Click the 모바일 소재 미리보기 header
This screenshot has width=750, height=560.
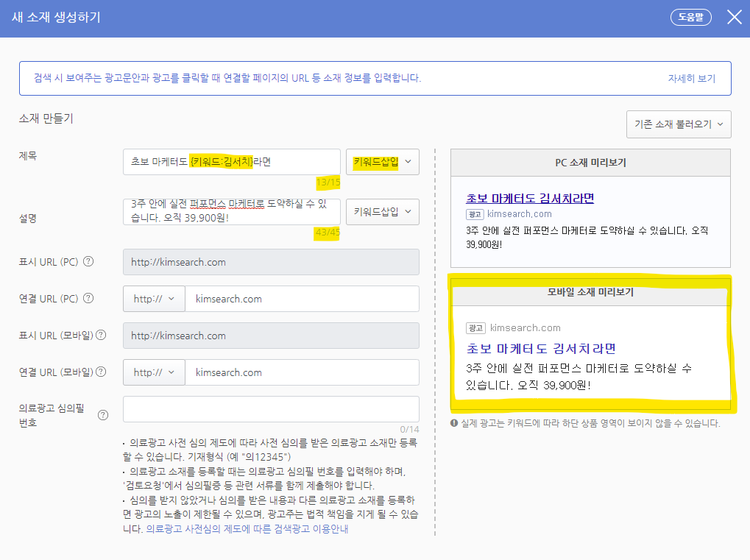point(590,292)
